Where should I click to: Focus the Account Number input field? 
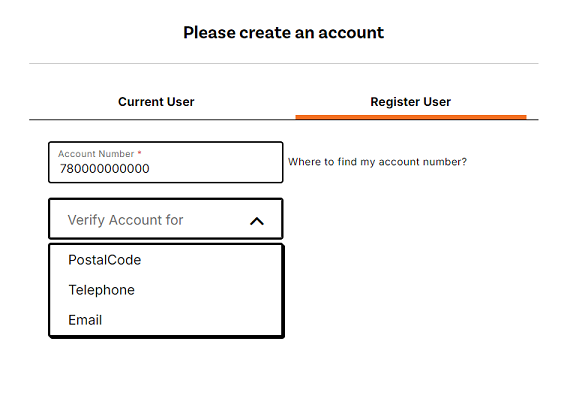(166, 162)
